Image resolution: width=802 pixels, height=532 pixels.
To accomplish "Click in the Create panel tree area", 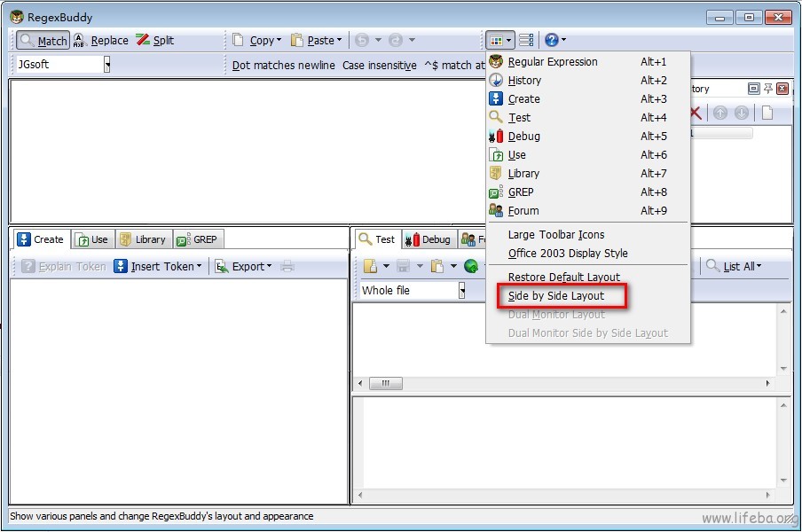I will click(179, 391).
